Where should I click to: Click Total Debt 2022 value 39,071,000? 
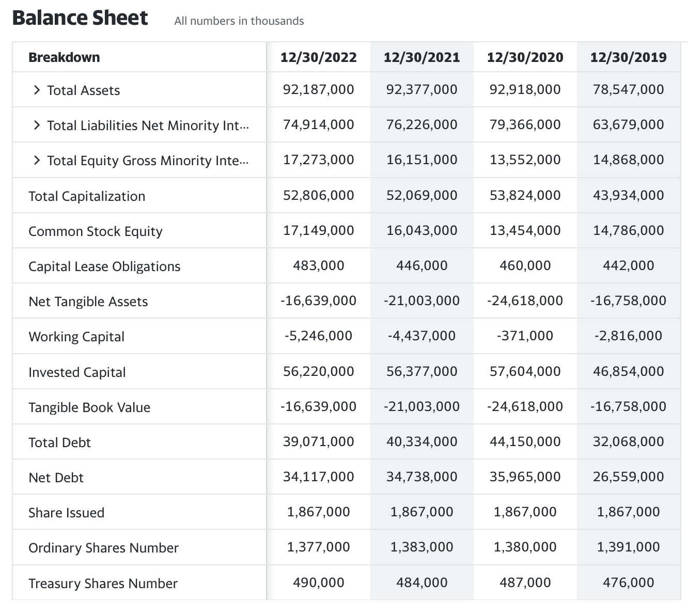tap(319, 441)
